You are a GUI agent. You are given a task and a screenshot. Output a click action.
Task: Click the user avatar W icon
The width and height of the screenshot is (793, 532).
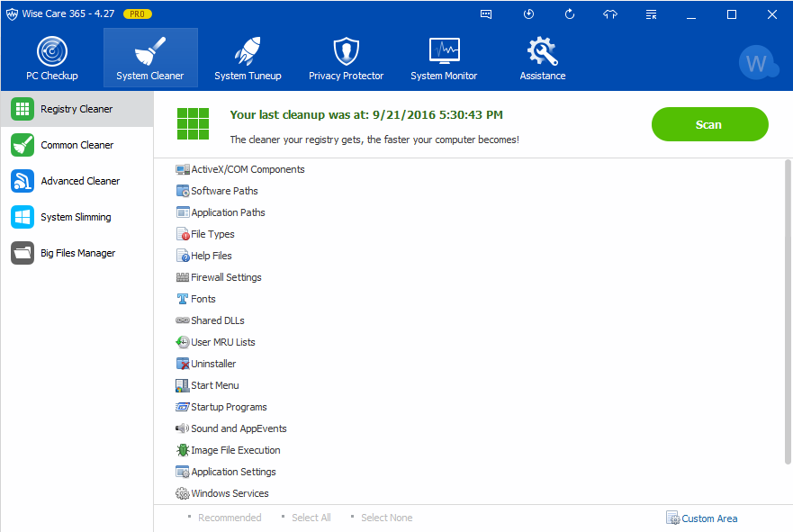tap(757, 63)
